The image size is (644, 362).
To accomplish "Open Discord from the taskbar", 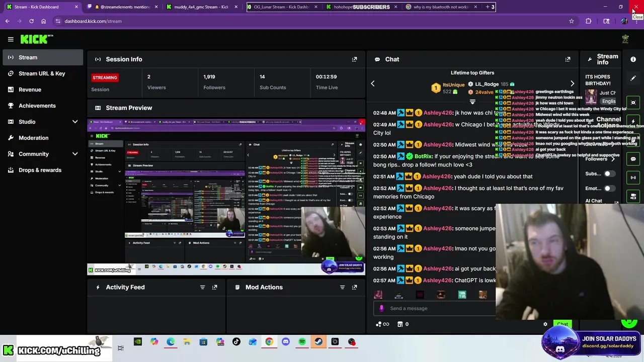I will click(286, 342).
